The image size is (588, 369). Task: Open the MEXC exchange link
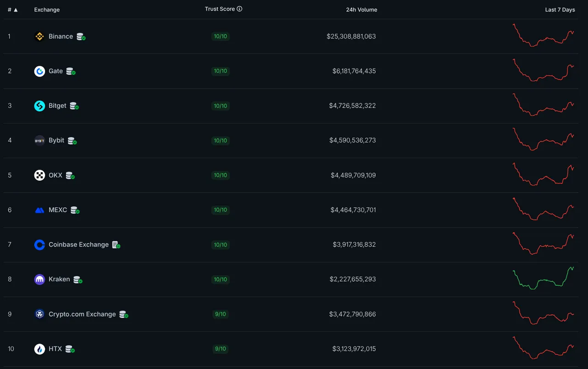(58, 210)
